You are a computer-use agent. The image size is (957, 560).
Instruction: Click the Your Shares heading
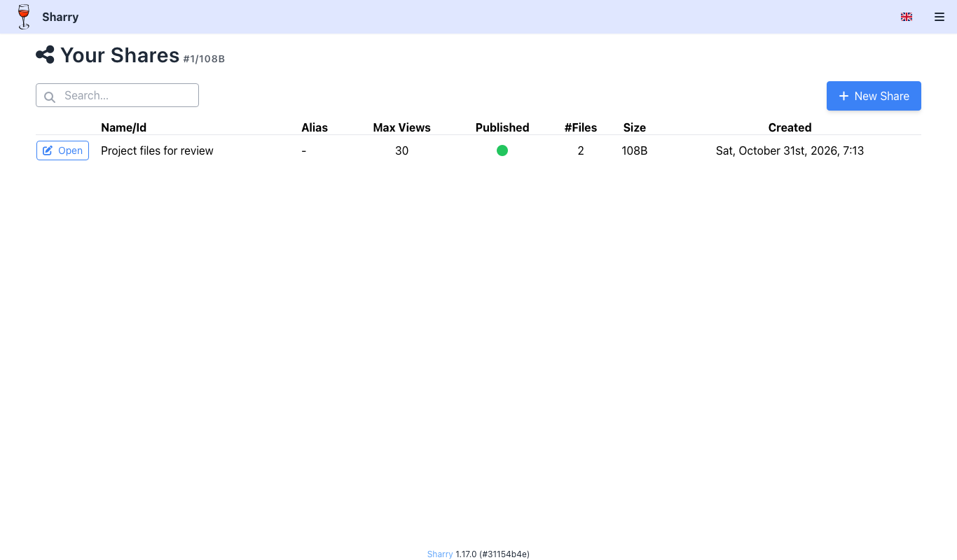point(120,55)
